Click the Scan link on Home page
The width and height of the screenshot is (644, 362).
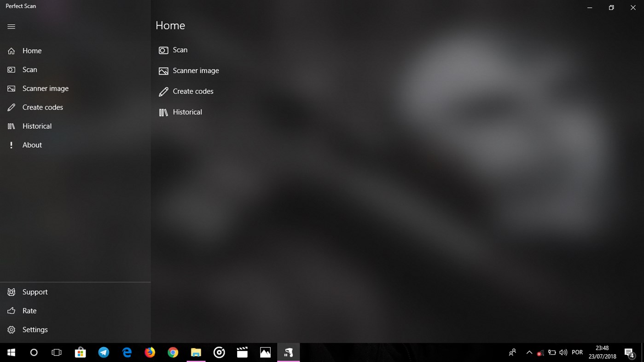tap(180, 50)
